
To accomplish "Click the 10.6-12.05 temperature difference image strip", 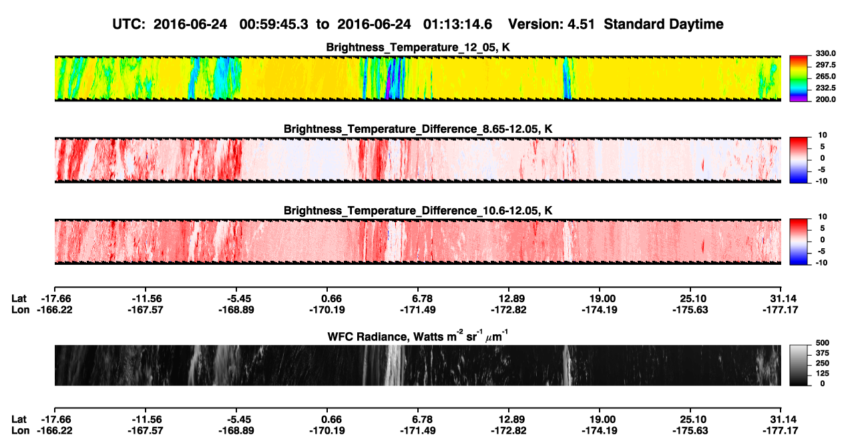I will pos(417,242).
